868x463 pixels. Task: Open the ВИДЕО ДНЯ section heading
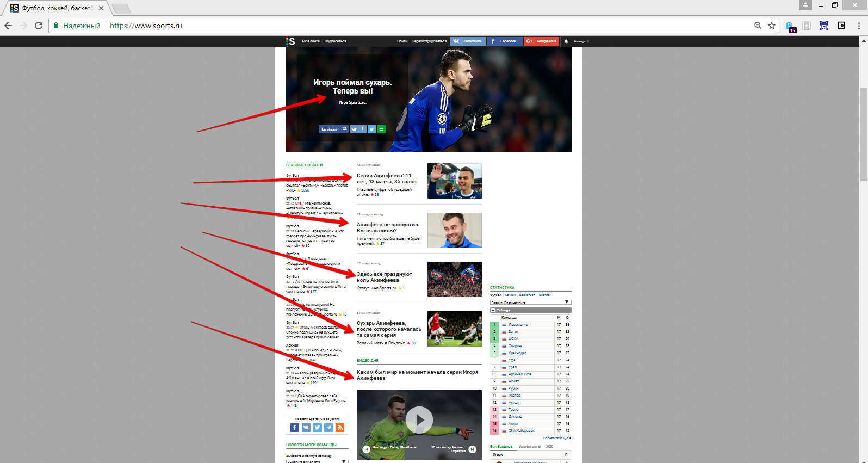367,361
